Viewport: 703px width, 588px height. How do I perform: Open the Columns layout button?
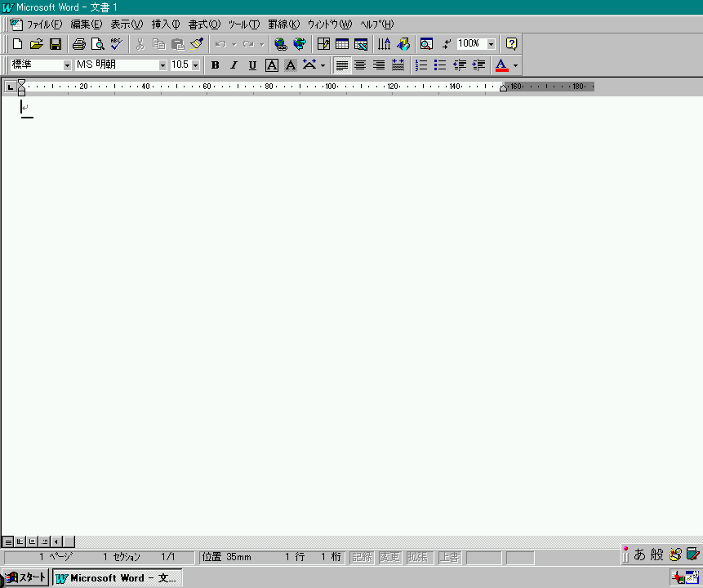pos(385,44)
